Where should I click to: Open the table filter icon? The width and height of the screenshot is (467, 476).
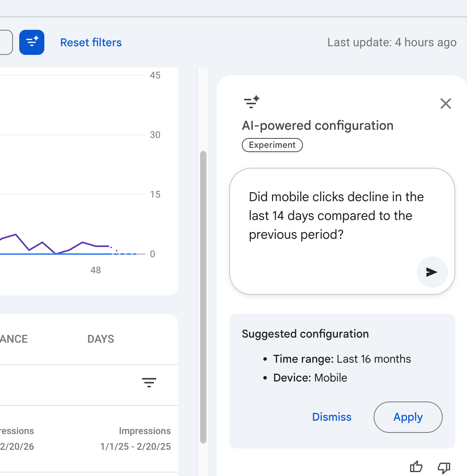149,382
